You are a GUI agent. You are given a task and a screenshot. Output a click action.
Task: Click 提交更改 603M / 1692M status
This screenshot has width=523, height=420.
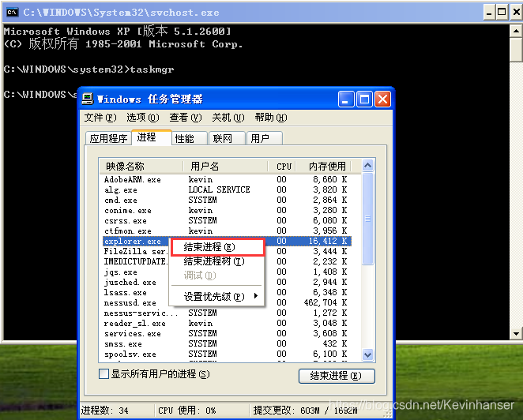[305, 411]
